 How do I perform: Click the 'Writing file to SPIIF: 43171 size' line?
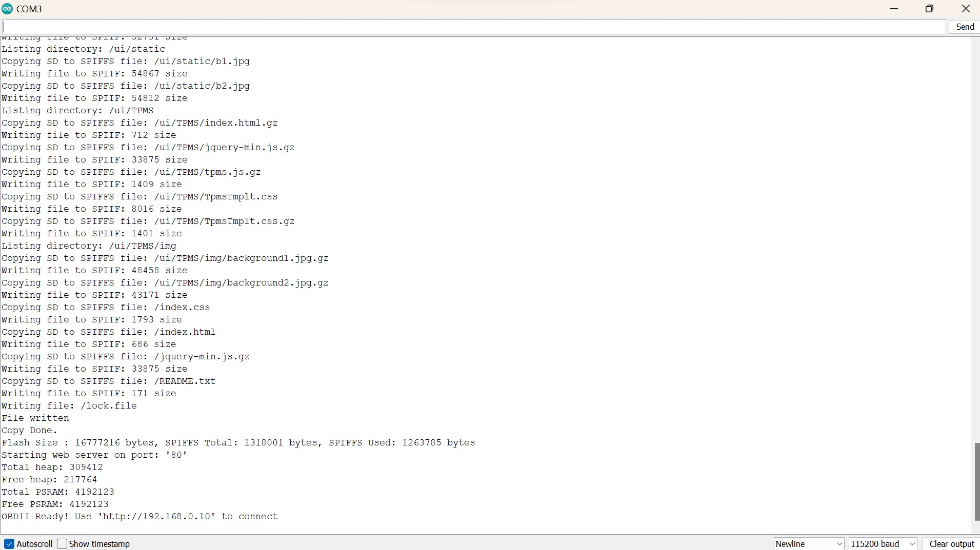94,295
